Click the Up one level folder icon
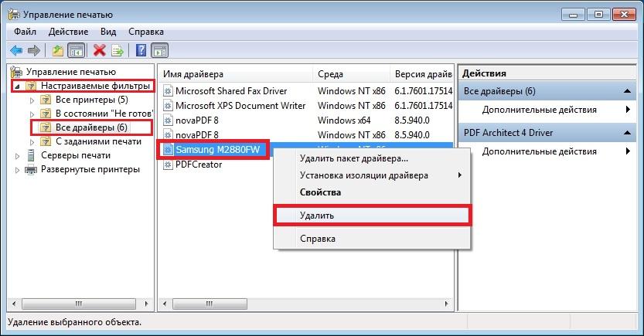Image resolution: width=644 pixels, height=336 pixels. (57, 51)
